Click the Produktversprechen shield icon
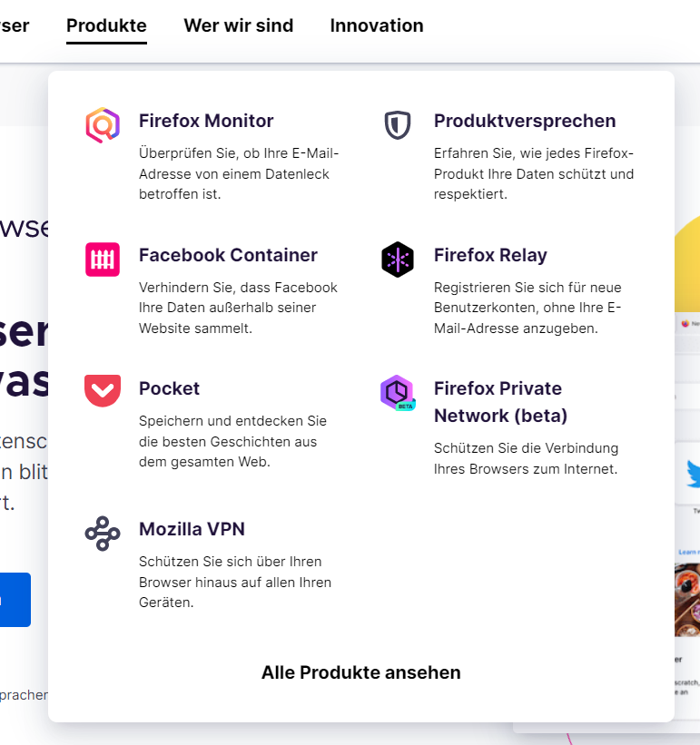Screen dimensions: 700x745 (x=398, y=125)
